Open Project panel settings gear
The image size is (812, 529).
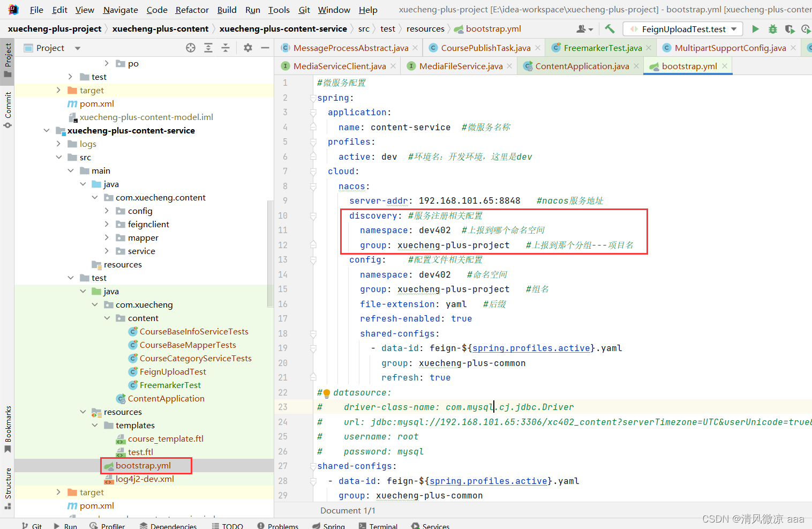pos(247,48)
